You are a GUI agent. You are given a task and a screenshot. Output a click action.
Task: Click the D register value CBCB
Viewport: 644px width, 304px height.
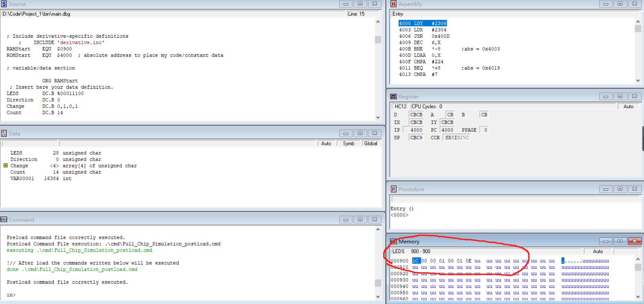416,114
